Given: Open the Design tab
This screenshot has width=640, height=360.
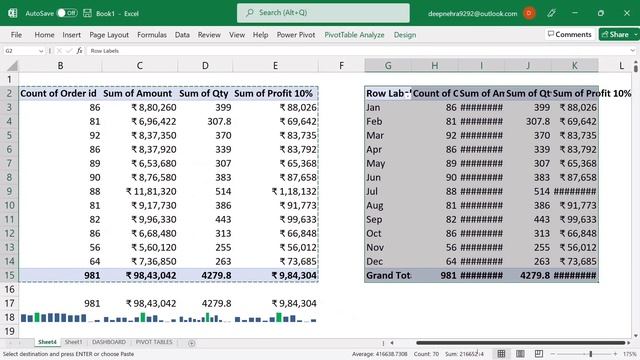Looking at the screenshot, I should [x=405, y=35].
